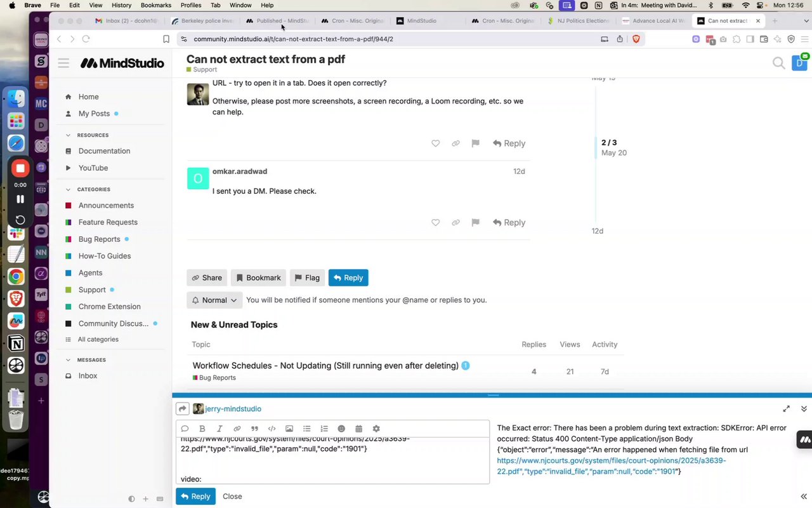Click the Bookmark topic button
The image size is (812, 508).
pyautogui.click(x=258, y=278)
